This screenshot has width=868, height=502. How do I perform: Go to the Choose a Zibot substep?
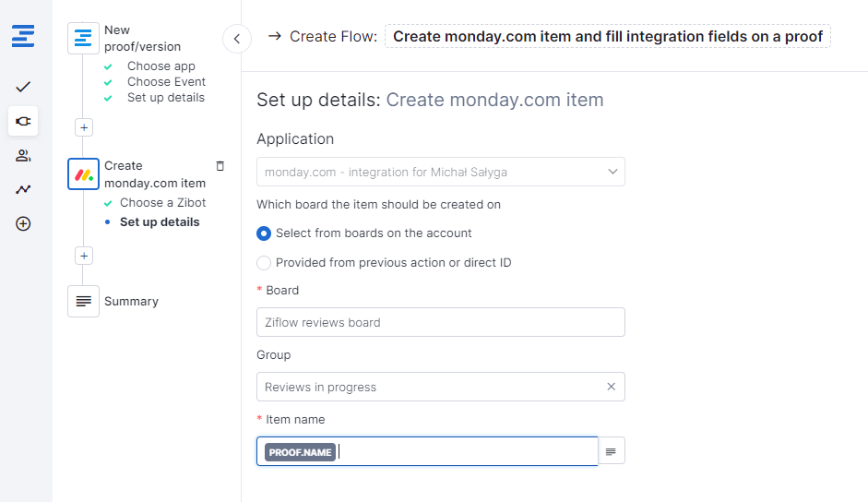pos(162,203)
